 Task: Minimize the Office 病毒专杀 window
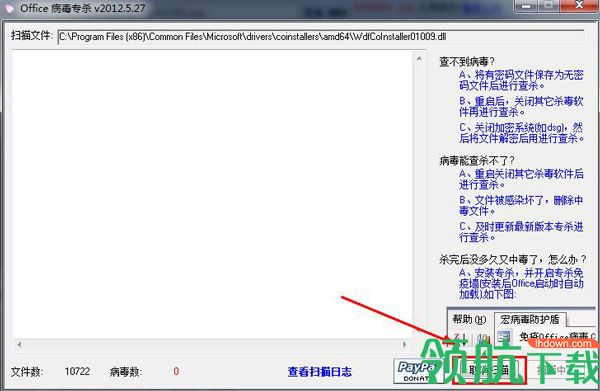tap(527, 6)
